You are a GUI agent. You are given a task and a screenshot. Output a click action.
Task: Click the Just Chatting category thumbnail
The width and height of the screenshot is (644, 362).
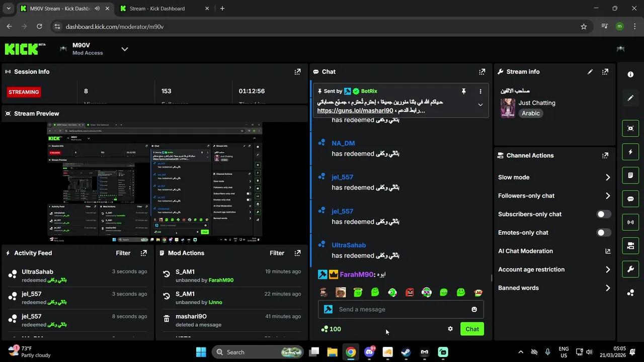[508, 108]
